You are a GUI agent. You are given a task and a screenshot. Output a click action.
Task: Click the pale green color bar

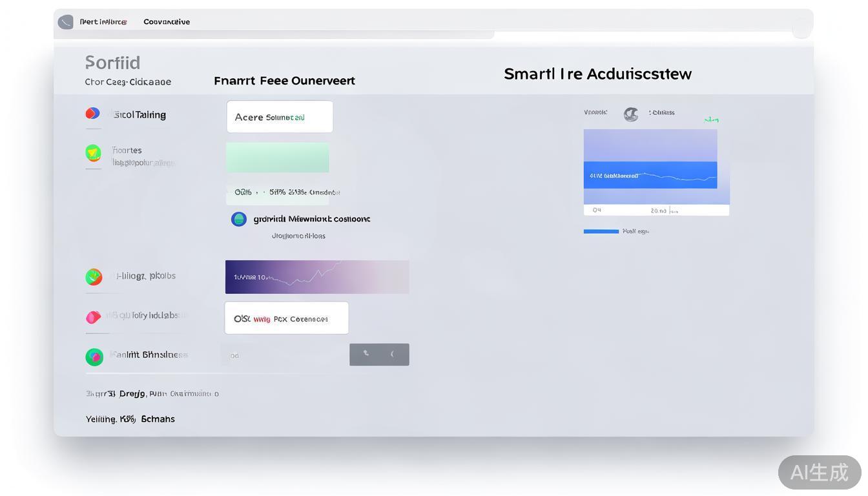tap(277, 158)
